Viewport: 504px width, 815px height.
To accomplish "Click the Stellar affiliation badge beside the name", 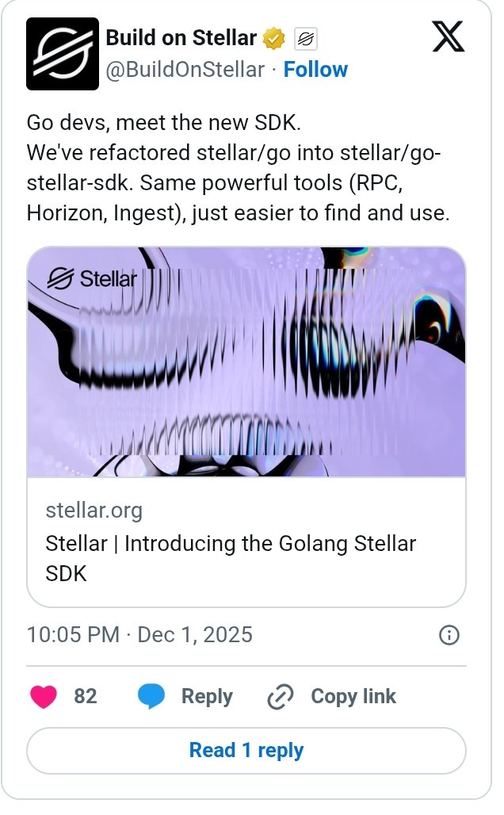I will [305, 38].
